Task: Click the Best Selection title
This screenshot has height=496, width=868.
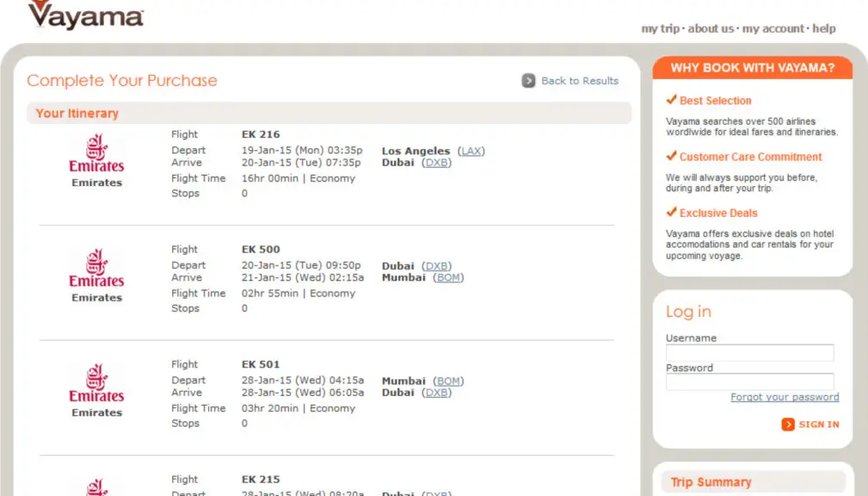Action: click(x=715, y=101)
